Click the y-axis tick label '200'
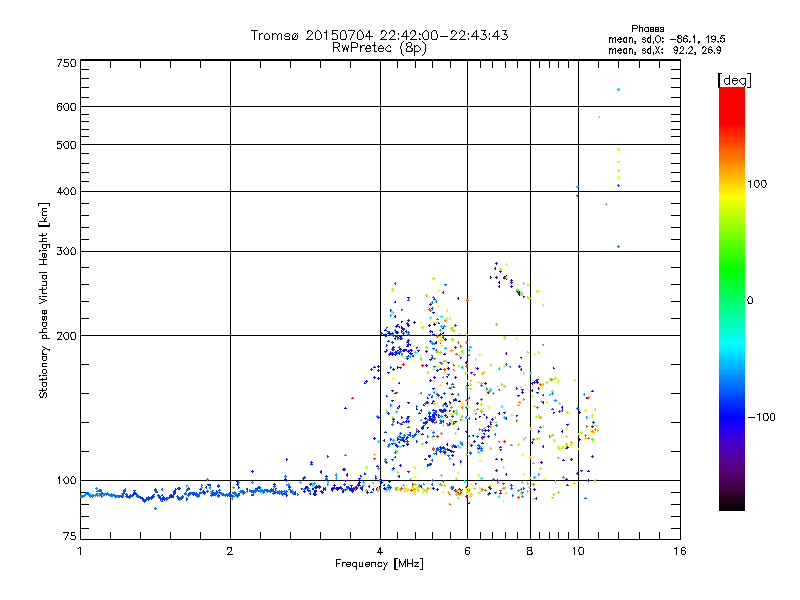This screenshot has height=600, width=800. click(x=66, y=336)
